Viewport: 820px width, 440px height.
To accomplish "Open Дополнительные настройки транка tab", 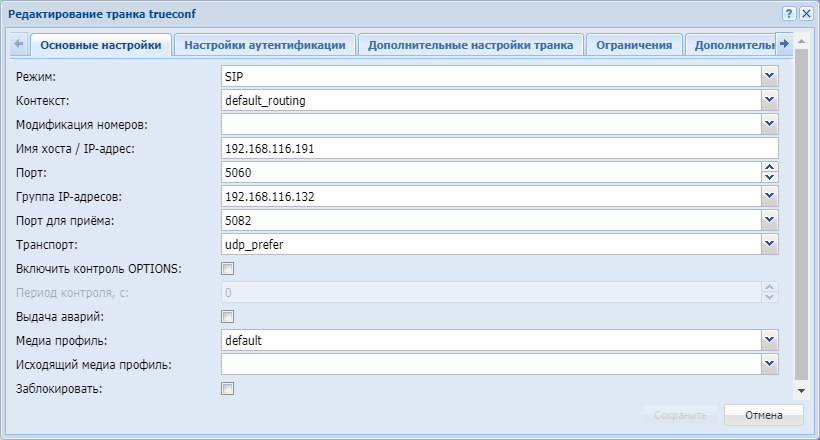I will click(470, 45).
